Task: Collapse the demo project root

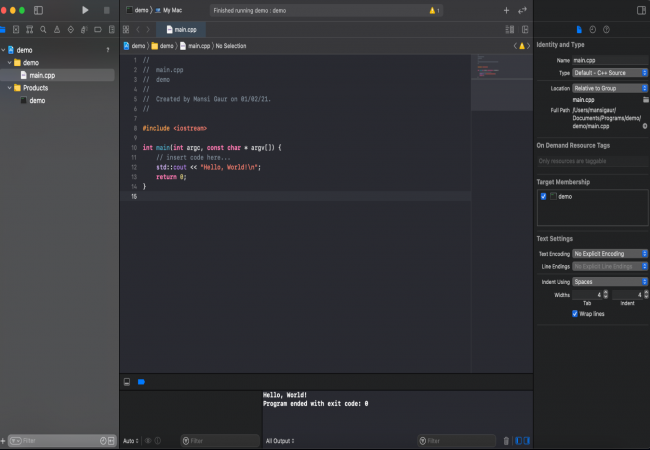Action: point(3,50)
